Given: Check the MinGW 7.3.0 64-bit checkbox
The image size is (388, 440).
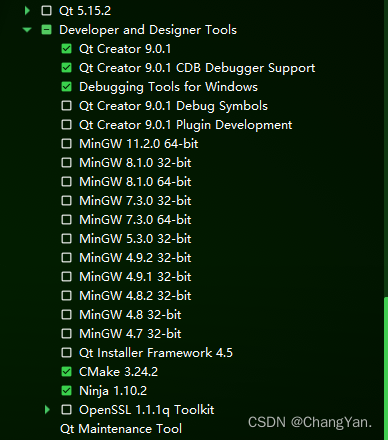Looking at the screenshot, I should coord(66,220).
